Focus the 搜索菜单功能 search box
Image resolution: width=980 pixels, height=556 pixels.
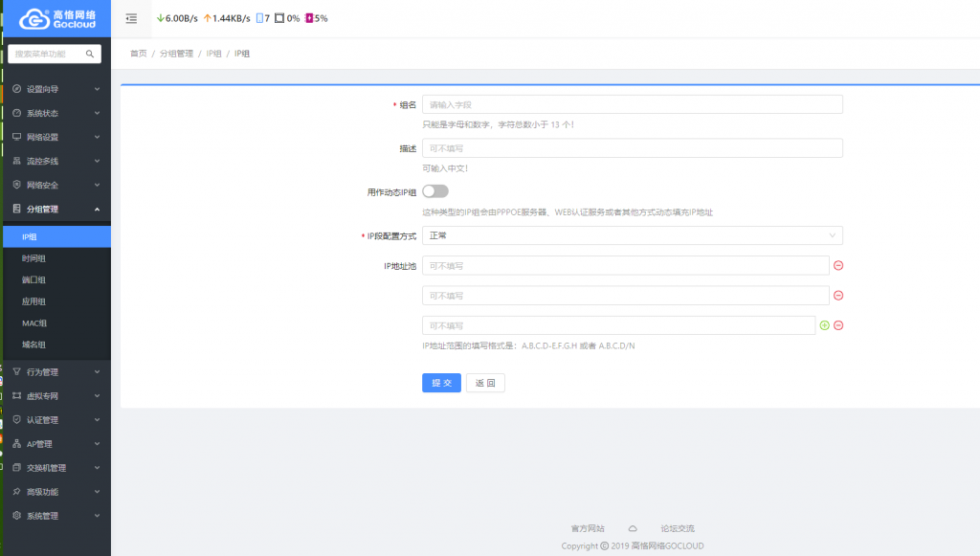49,54
